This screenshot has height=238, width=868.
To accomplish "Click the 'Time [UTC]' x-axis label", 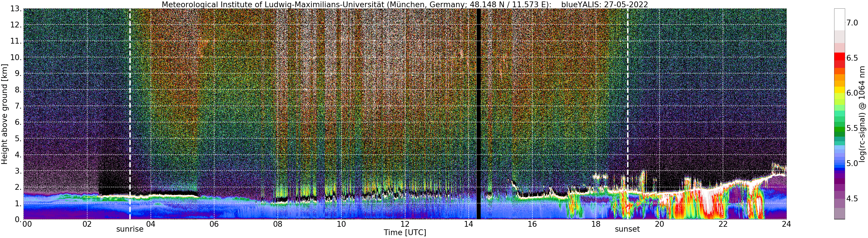I will [405, 233].
